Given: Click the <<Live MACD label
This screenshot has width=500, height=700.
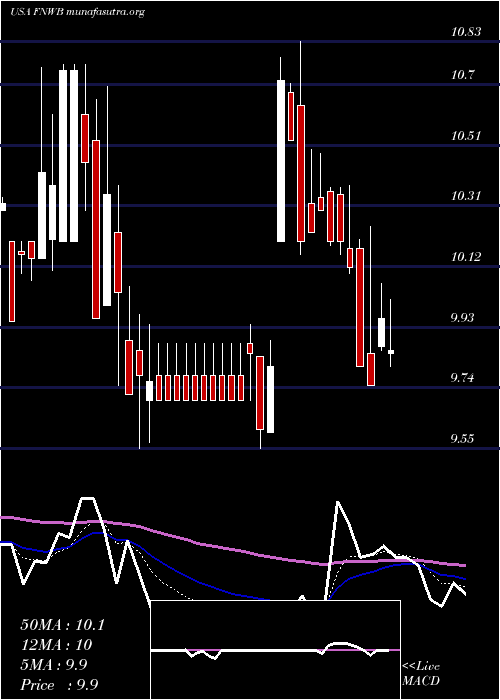Looking at the screenshot, I should tap(421, 674).
